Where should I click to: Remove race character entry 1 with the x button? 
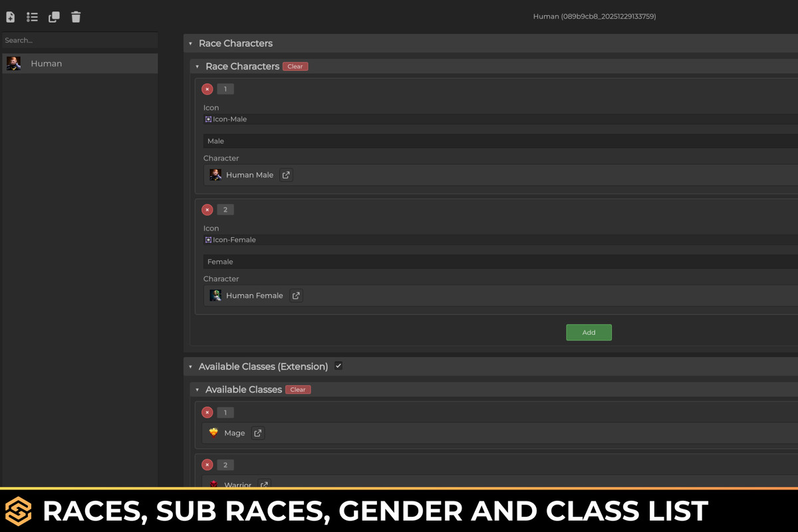click(x=207, y=88)
